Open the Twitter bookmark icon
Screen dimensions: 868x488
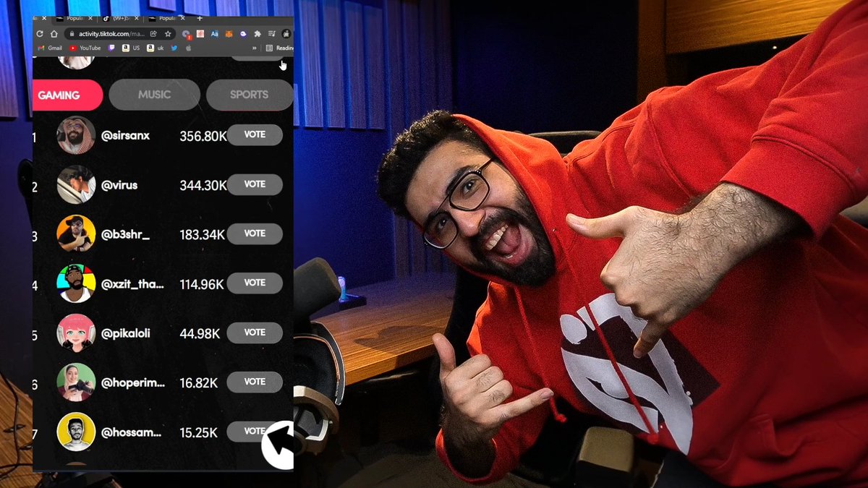(174, 48)
